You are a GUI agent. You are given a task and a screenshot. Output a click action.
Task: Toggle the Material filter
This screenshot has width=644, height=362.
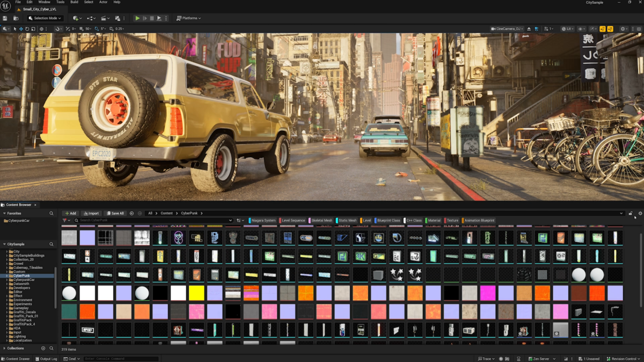(433, 220)
